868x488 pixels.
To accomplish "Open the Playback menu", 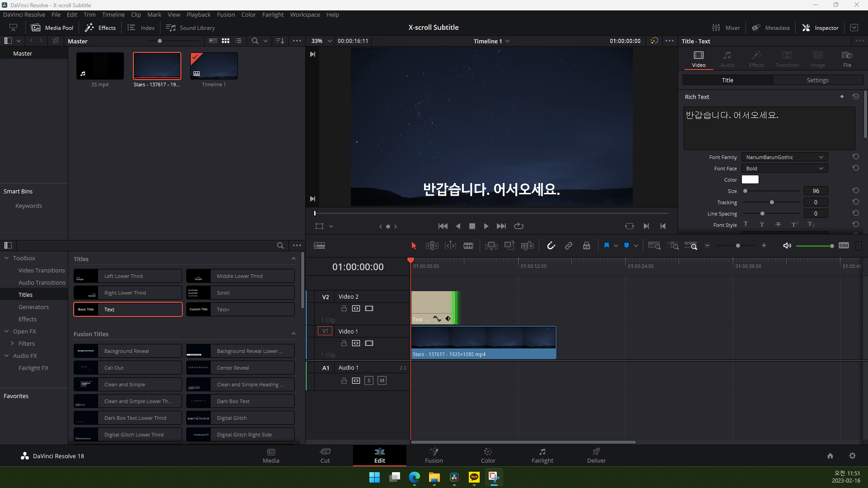I will pyautogui.click(x=198, y=14).
